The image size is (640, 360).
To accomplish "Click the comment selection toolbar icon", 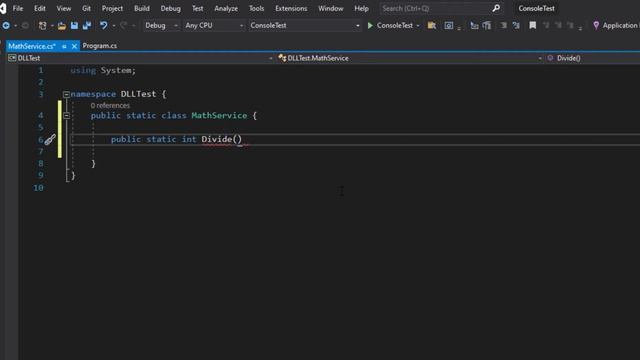I will [x=474, y=25].
